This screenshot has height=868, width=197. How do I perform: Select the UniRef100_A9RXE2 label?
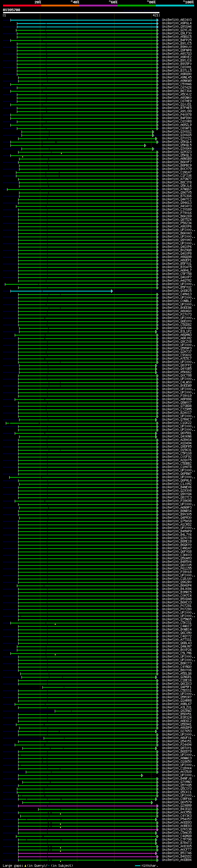pyautogui.click(x=177, y=57)
